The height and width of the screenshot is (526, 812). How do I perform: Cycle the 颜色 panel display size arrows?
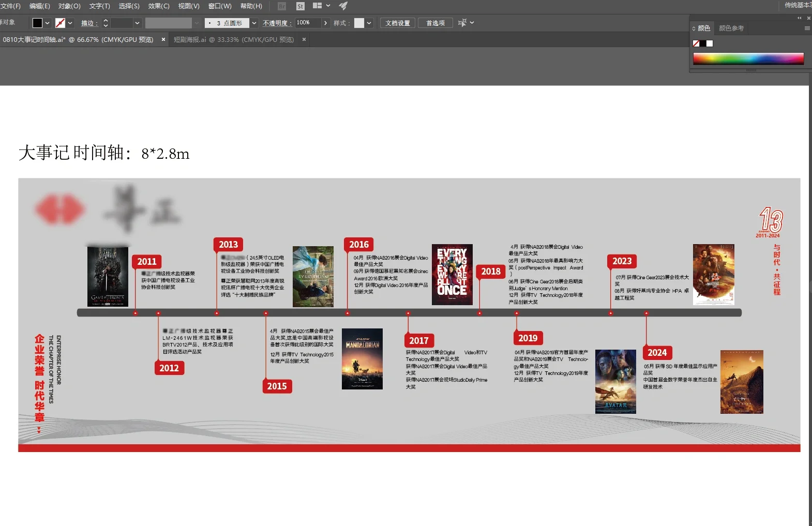pyautogui.click(x=694, y=28)
